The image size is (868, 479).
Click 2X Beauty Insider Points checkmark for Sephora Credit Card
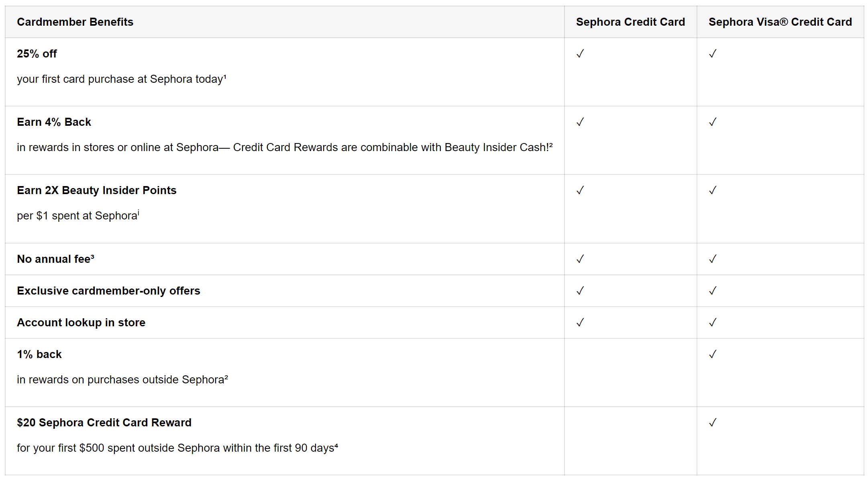(x=580, y=190)
